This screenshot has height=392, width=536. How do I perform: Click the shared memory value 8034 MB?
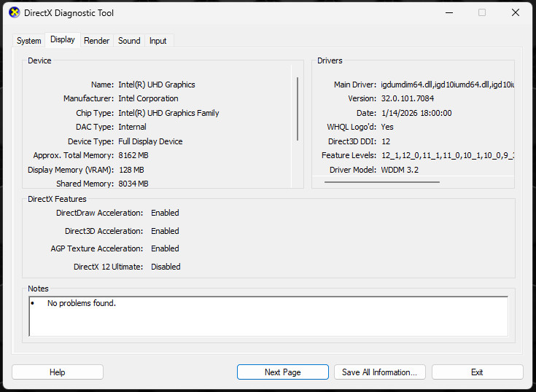[133, 184]
